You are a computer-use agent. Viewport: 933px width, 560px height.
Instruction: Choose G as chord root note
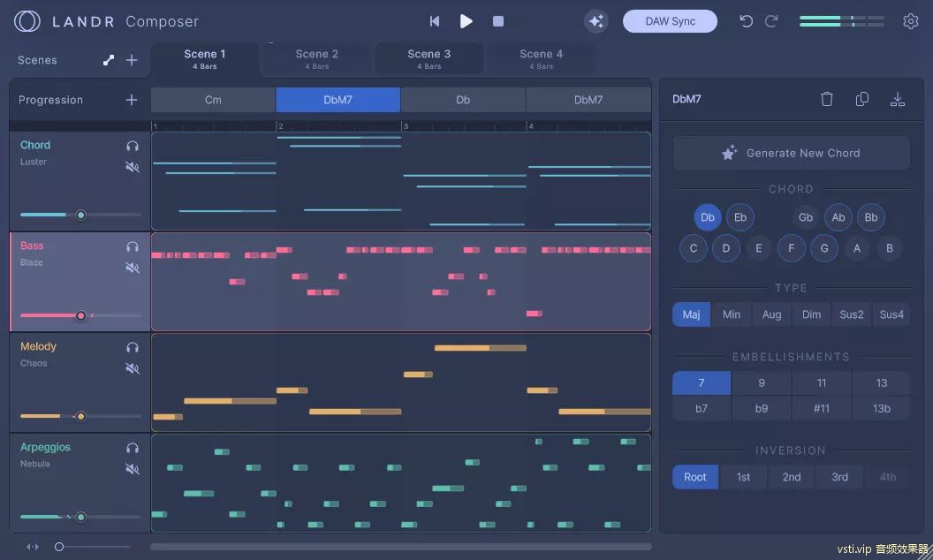click(x=824, y=248)
